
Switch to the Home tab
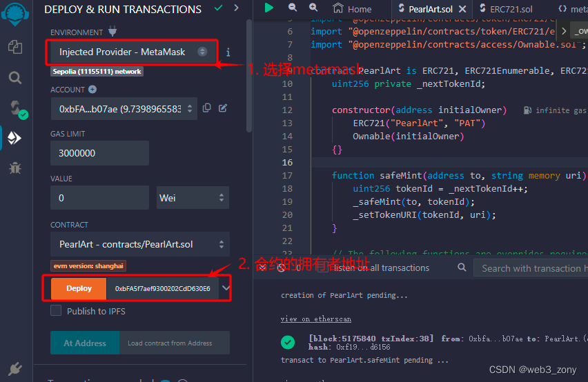pyautogui.click(x=352, y=8)
